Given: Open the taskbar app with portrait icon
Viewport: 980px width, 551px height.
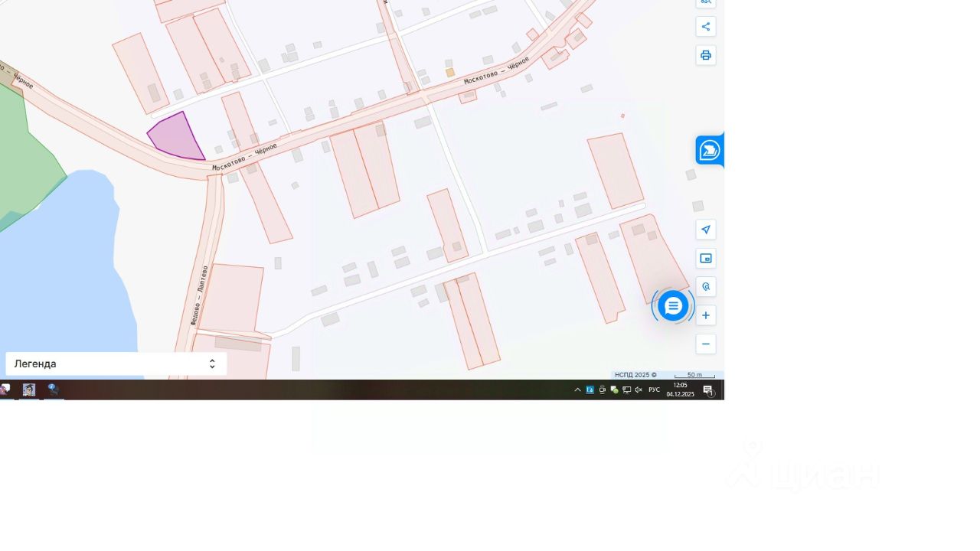Looking at the screenshot, I should (29, 390).
